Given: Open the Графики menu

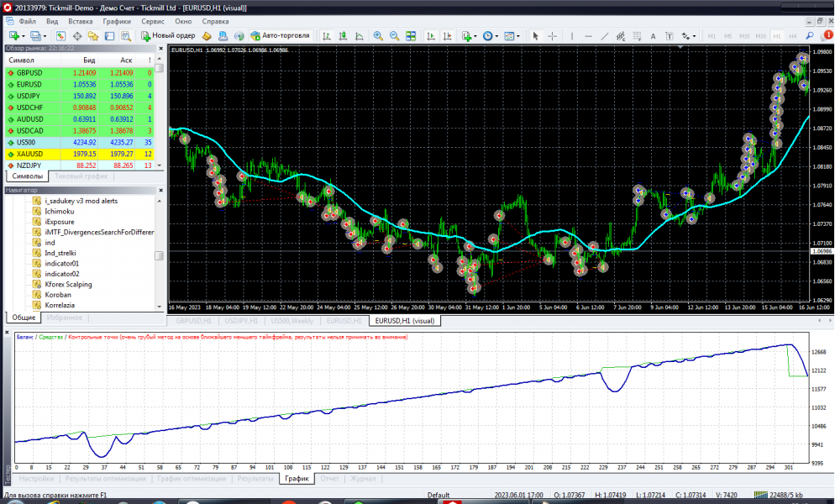Looking at the screenshot, I should coord(117,20).
